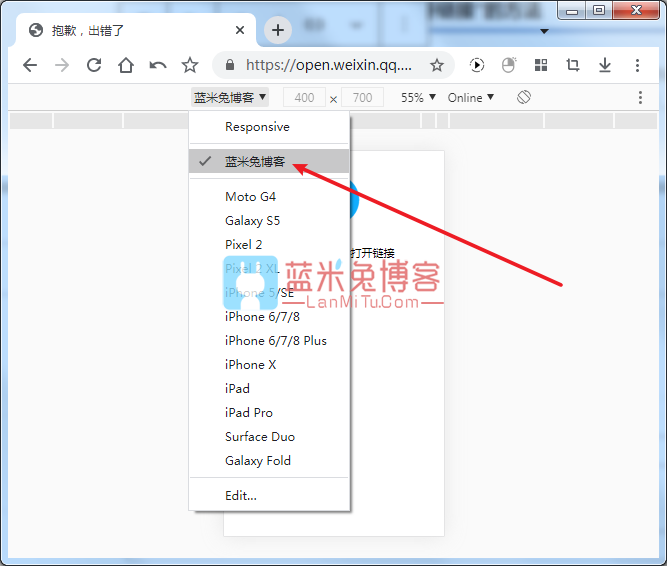Select Responsive from device menu
This screenshot has height=566, width=667.
pos(269,127)
